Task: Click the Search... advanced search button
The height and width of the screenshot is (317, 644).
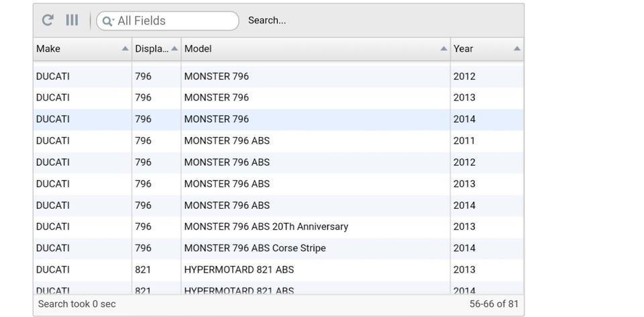Action: [x=267, y=20]
